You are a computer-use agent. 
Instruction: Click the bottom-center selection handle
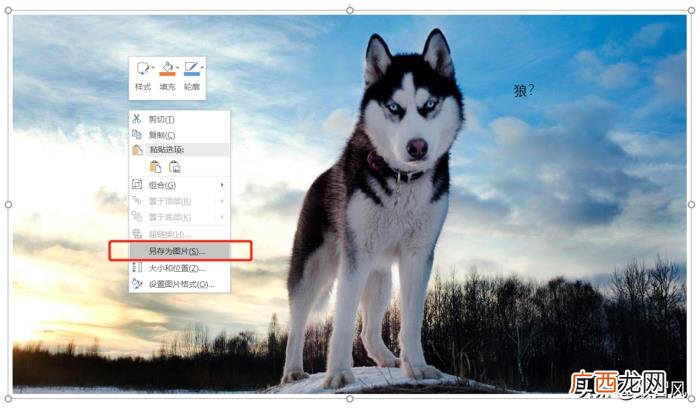(x=350, y=399)
